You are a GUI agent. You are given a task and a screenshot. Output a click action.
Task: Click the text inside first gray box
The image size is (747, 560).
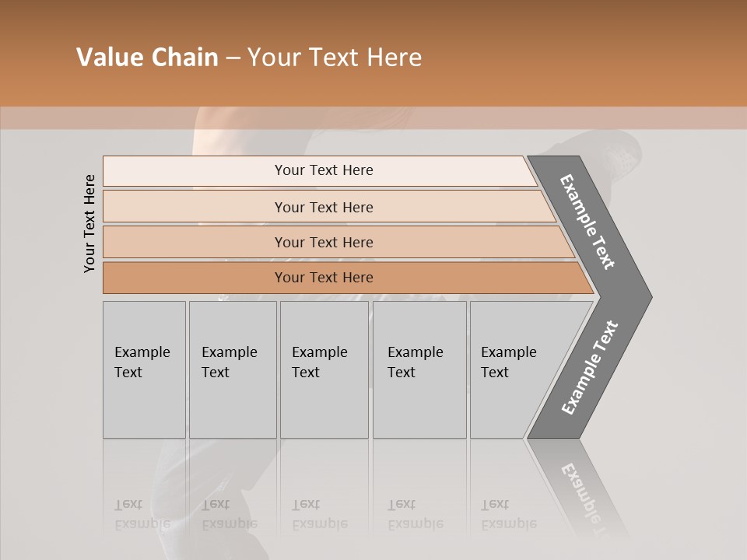[142, 362]
